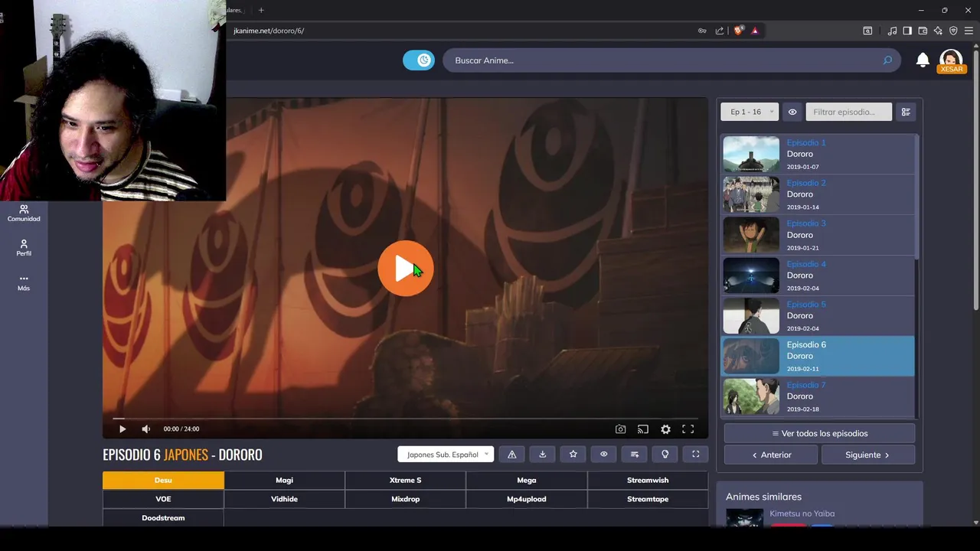Click the small play icon in player controls

(x=122, y=429)
